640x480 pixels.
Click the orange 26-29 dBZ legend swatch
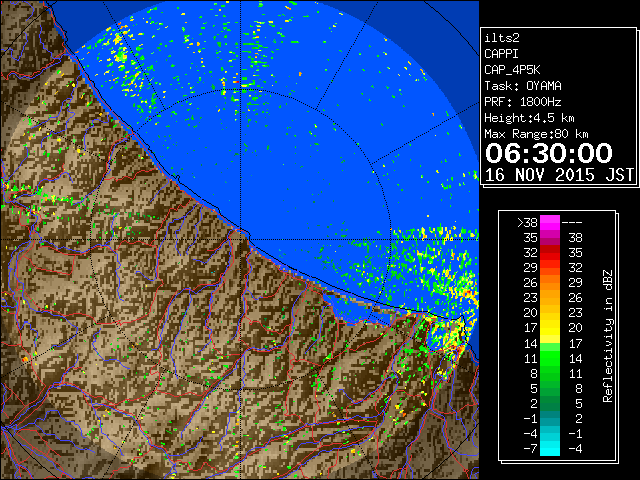550,282
